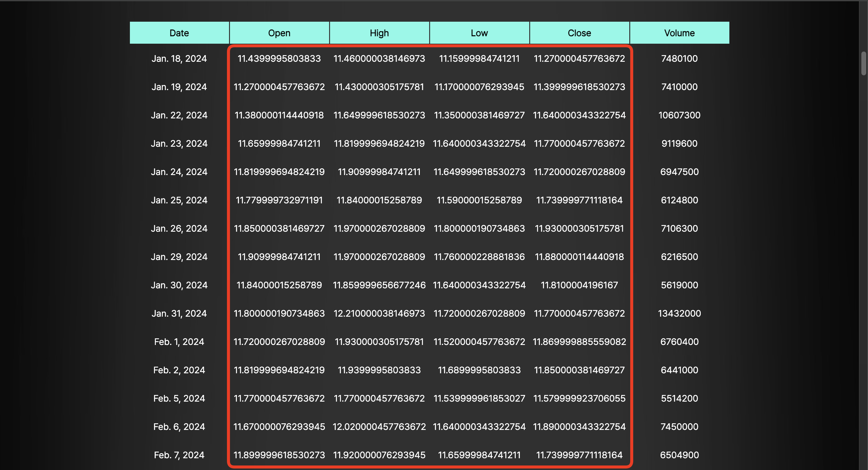Click volume value 10607300
The height and width of the screenshot is (470, 868).
(x=680, y=115)
